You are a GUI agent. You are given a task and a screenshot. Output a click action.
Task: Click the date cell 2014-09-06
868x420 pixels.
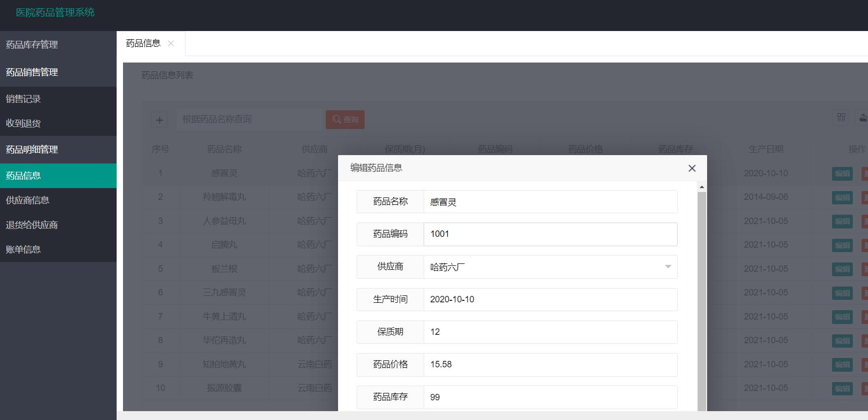pyautogui.click(x=766, y=197)
